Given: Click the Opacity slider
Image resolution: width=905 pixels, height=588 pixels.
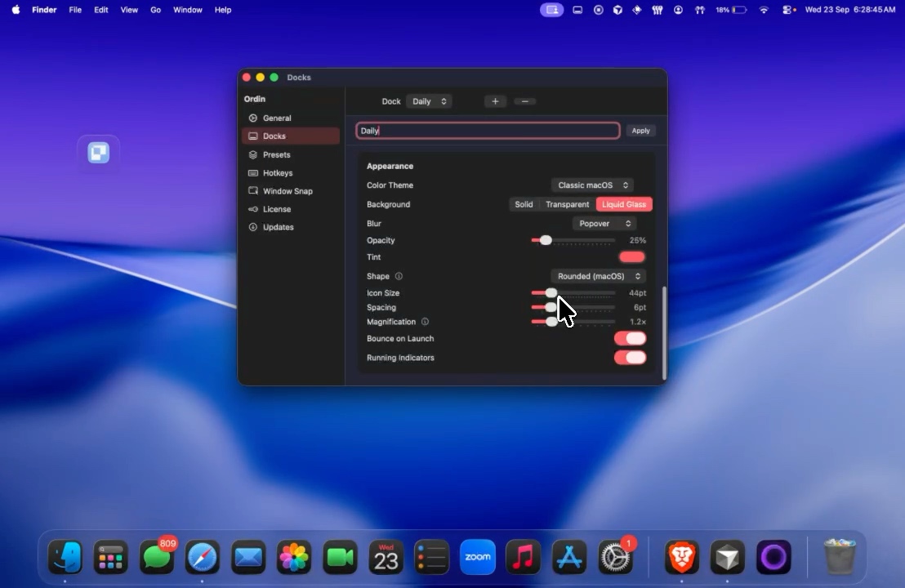Looking at the screenshot, I should 573,241.
